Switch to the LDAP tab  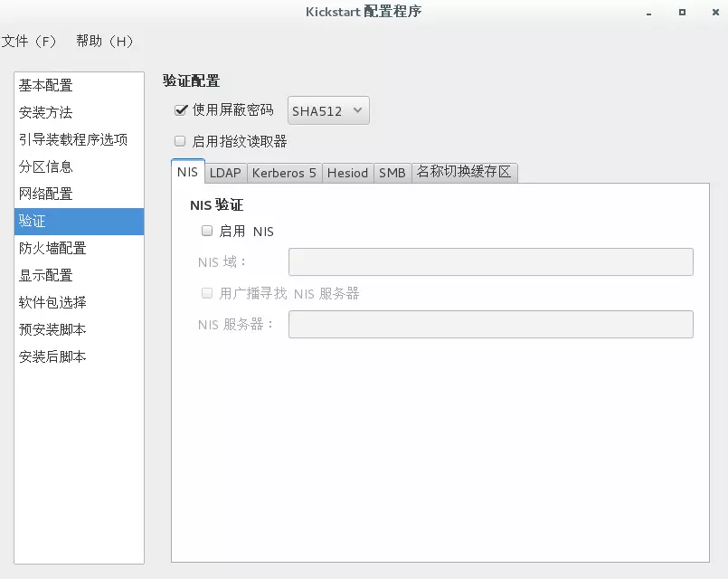pyautogui.click(x=226, y=173)
